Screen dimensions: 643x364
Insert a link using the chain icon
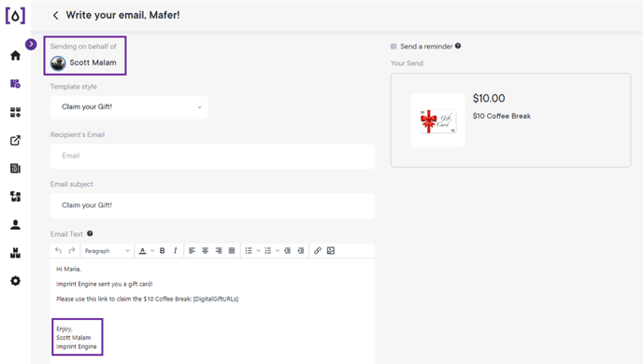(x=318, y=250)
